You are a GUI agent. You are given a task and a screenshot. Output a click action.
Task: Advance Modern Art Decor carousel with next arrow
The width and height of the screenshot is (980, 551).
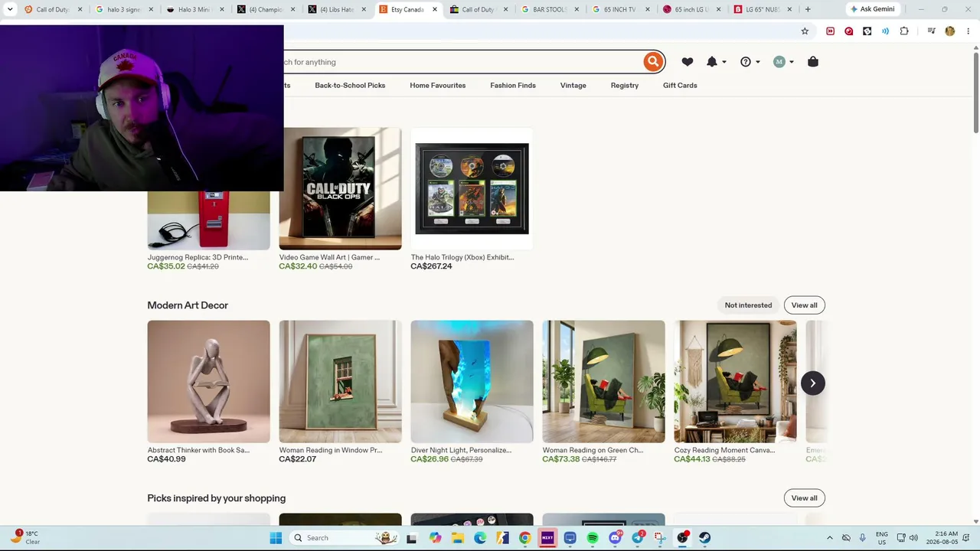tap(813, 383)
